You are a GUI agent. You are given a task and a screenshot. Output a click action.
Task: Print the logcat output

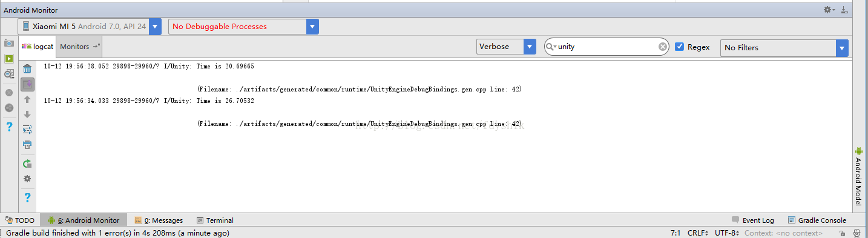[x=27, y=145]
